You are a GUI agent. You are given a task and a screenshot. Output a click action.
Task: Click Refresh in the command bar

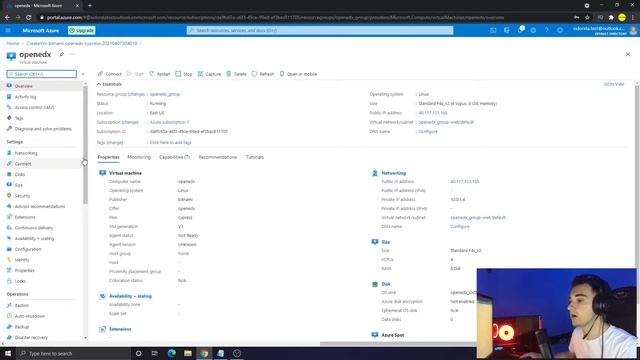click(x=262, y=74)
